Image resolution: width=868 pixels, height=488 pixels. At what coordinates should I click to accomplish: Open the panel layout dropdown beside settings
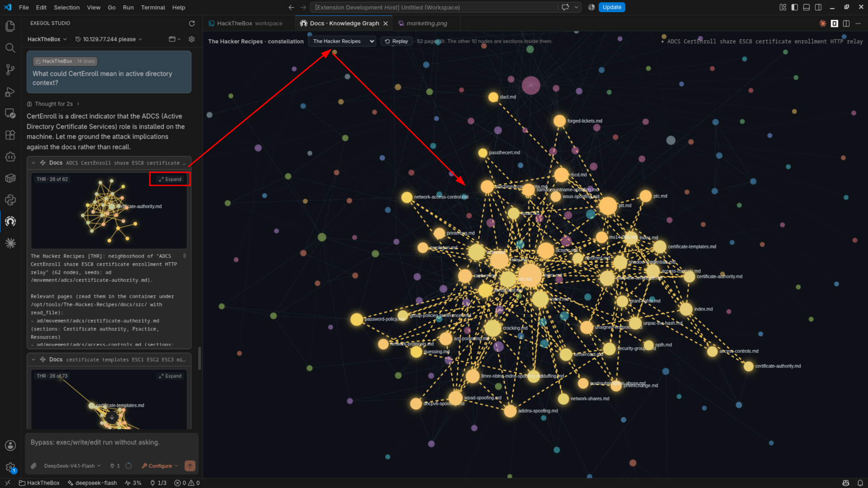(x=174, y=39)
